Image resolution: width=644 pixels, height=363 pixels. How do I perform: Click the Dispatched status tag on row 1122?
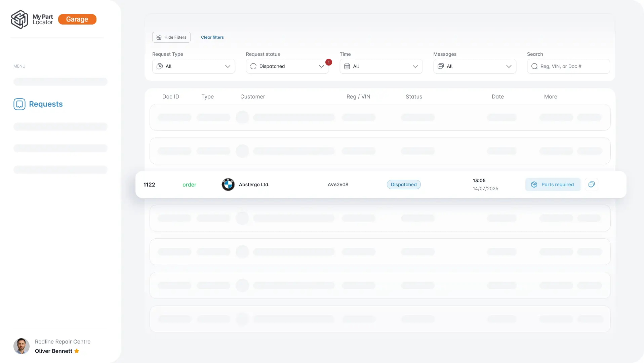click(403, 185)
